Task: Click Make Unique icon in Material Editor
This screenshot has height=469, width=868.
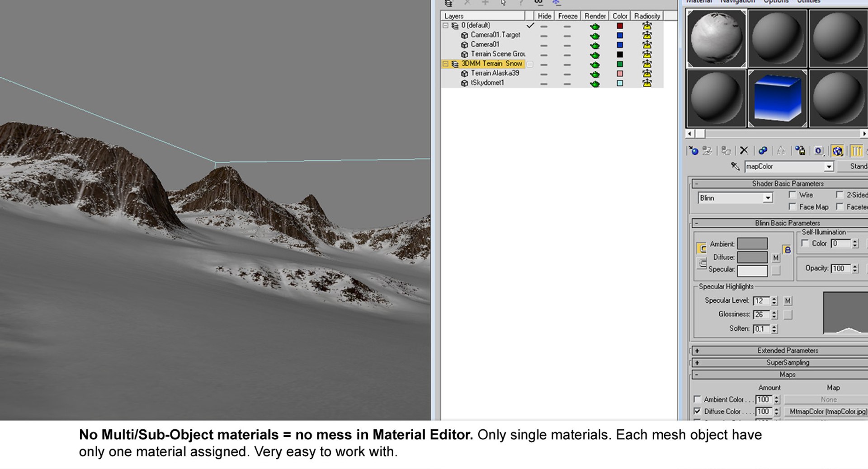Action: [781, 151]
